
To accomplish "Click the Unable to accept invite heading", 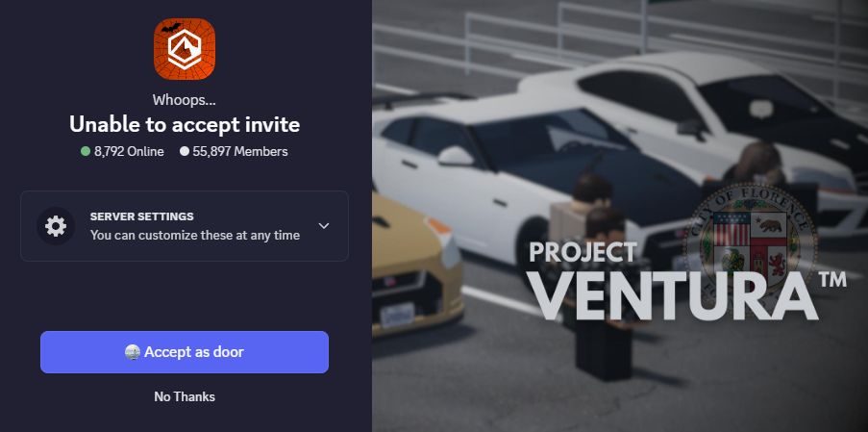I will click(x=185, y=125).
